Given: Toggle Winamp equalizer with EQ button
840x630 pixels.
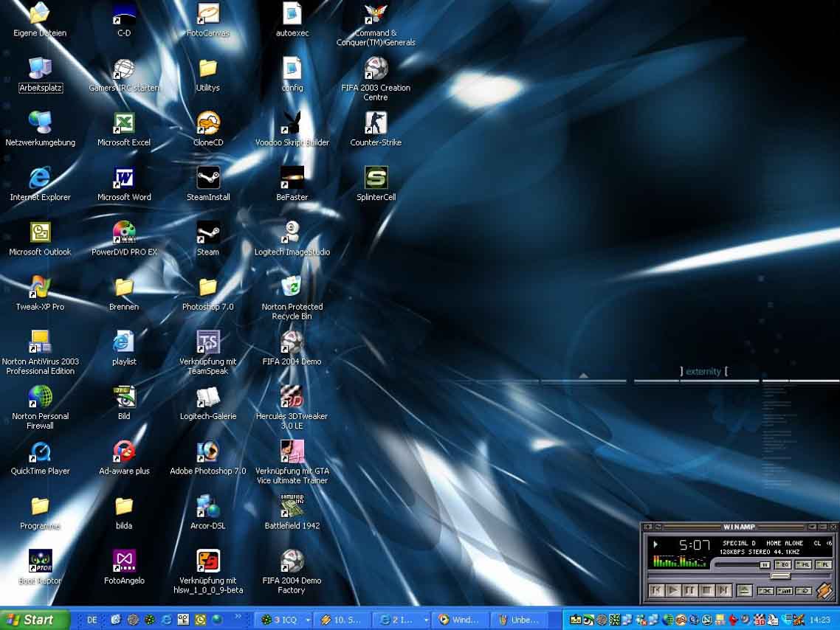Looking at the screenshot, I should (783, 564).
